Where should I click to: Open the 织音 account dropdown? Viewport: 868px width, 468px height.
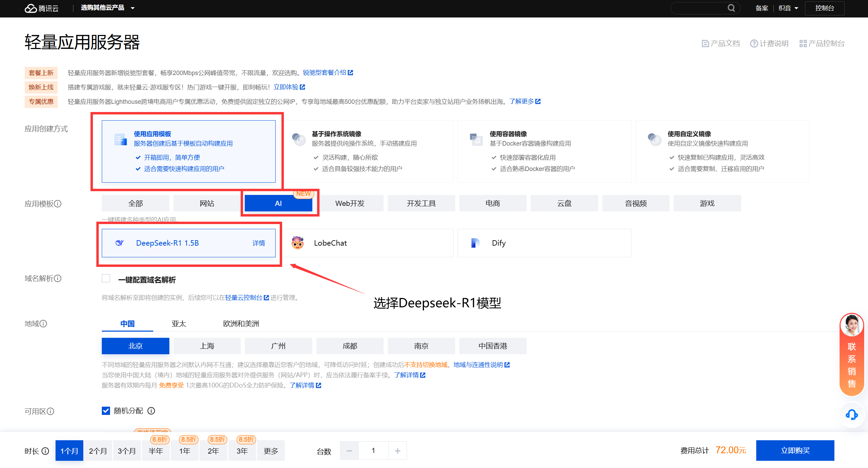[788, 8]
